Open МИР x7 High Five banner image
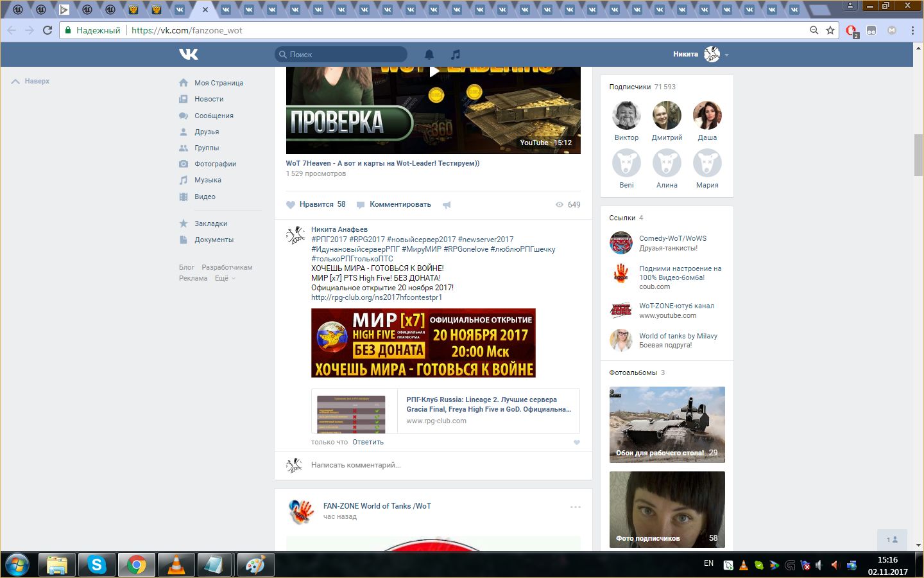This screenshot has height=578, width=924. (x=424, y=343)
